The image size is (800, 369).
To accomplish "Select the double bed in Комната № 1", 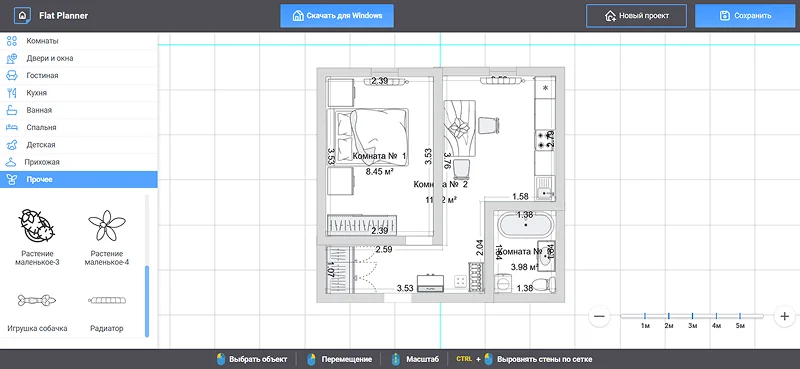I will pyautogui.click(x=372, y=137).
